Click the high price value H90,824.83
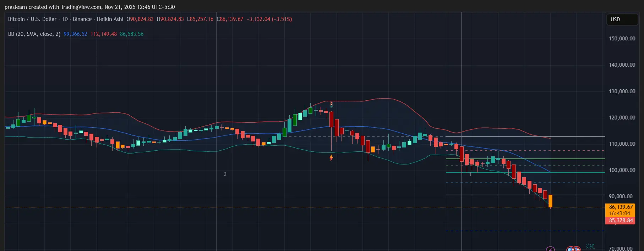Screen dimensions: 644x251 click(170, 19)
